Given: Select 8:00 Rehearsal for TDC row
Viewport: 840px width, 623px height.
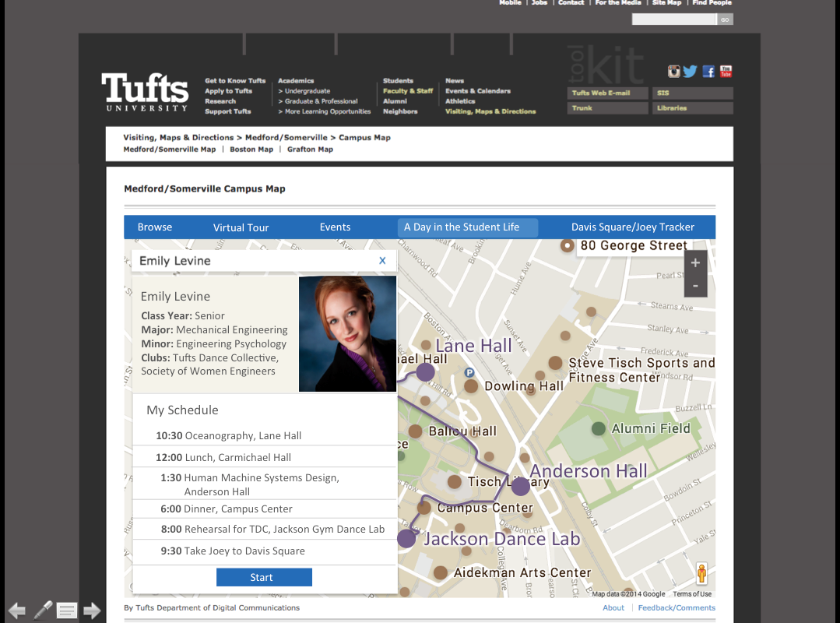Looking at the screenshot, I should [x=264, y=530].
